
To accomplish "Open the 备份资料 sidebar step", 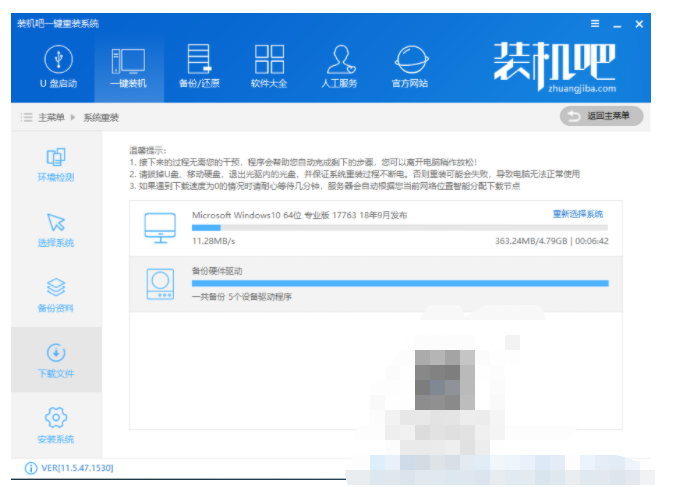I will [56, 296].
